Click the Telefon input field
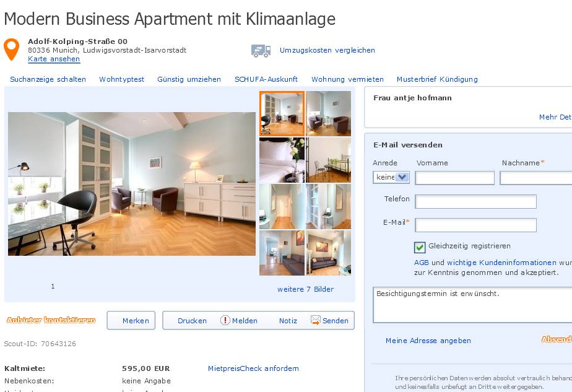Screen dimensions: 572x392 point(475,201)
